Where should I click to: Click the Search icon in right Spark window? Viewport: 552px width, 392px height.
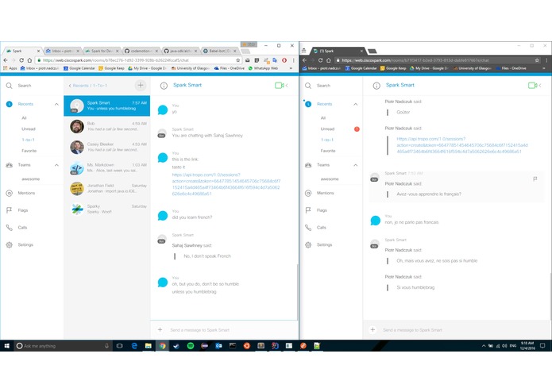pyautogui.click(x=308, y=86)
